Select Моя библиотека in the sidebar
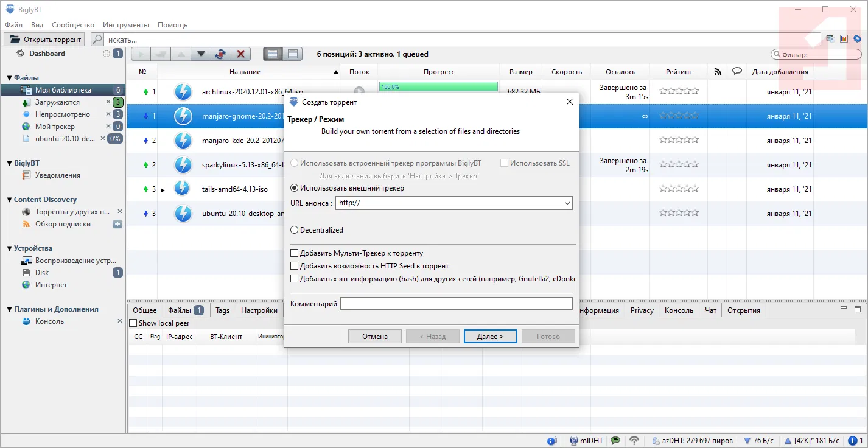Image resolution: width=868 pixels, height=448 pixels. [63, 90]
